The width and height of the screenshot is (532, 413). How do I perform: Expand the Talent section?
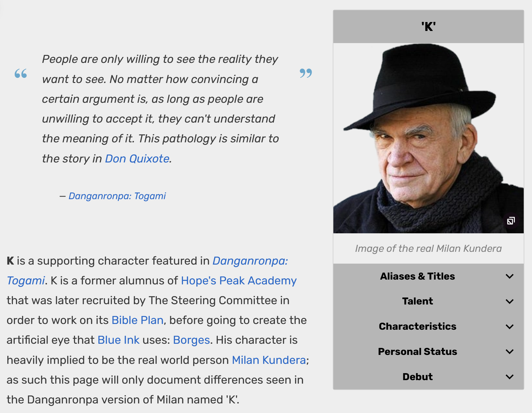(428, 301)
